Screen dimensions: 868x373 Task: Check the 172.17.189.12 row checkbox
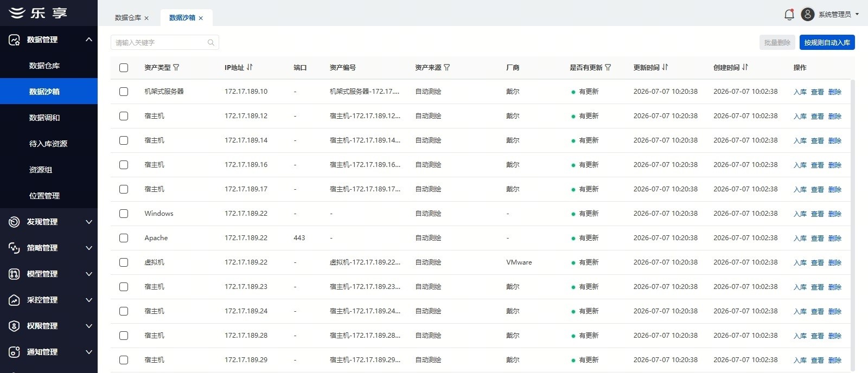(124, 116)
